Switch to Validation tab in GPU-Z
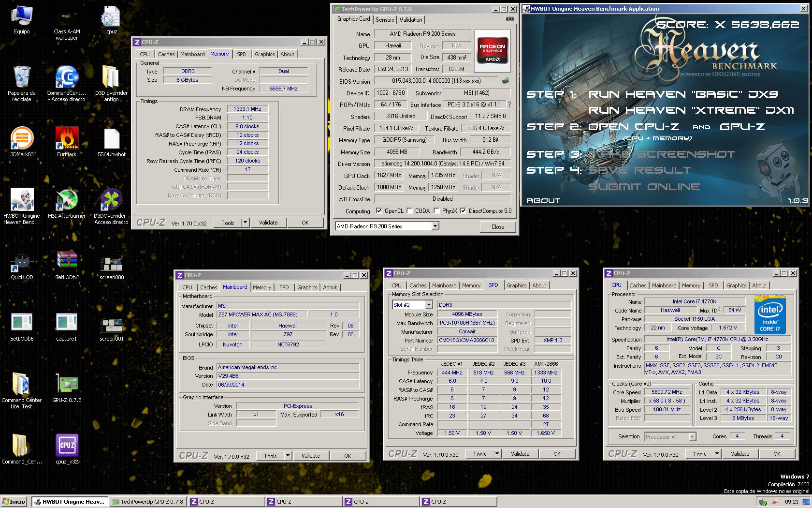The height and width of the screenshot is (508, 812). tap(411, 20)
